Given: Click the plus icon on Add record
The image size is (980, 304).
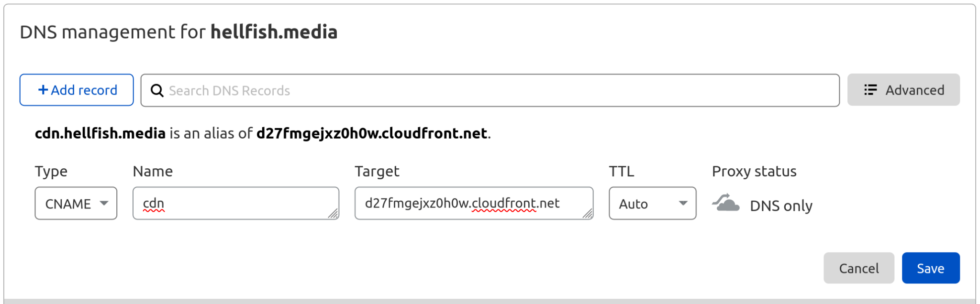Looking at the screenshot, I should (x=43, y=89).
